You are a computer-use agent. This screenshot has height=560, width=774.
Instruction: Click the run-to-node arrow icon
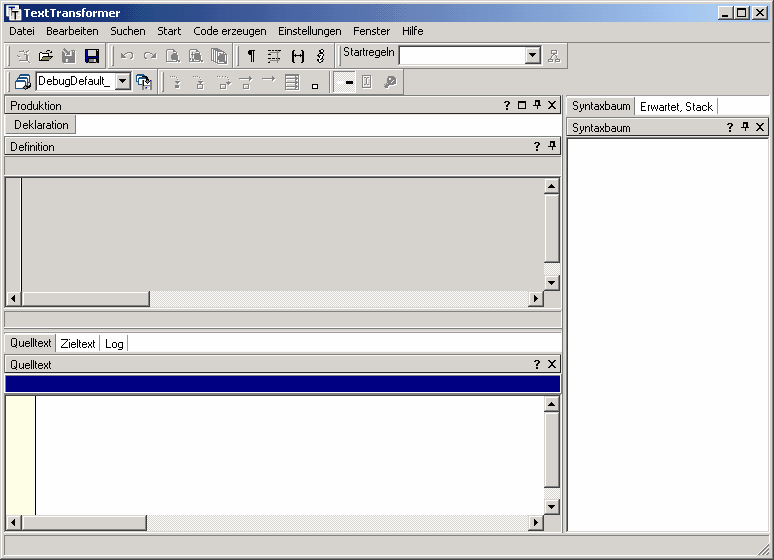[245, 82]
